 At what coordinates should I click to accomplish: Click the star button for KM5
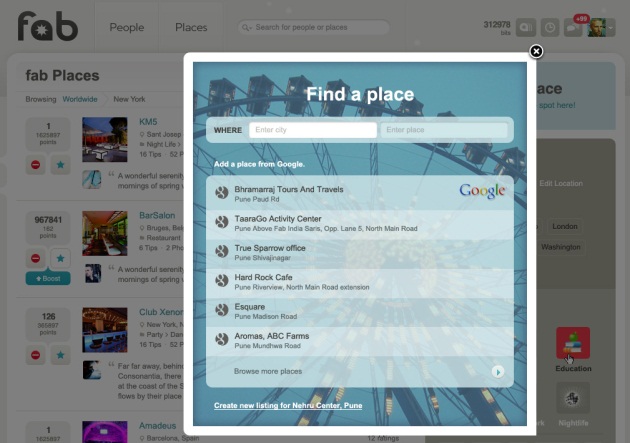point(60,165)
